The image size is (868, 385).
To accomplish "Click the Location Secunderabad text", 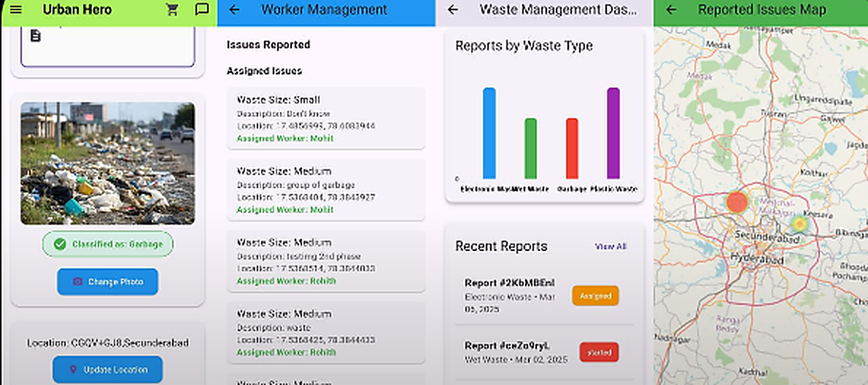I will click(x=108, y=343).
